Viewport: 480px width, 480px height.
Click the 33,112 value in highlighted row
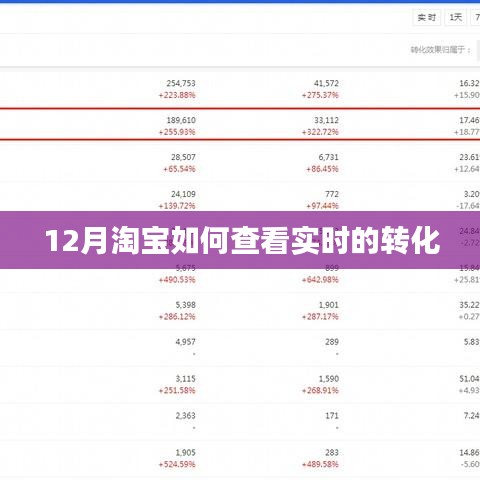(326, 120)
